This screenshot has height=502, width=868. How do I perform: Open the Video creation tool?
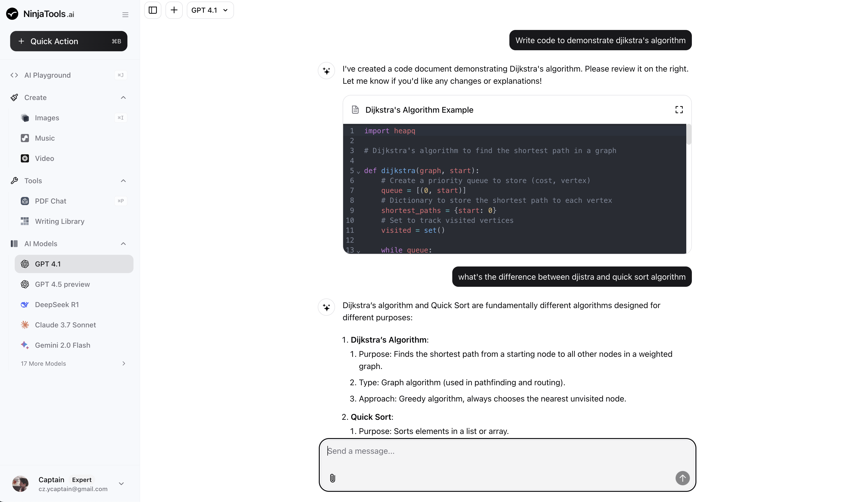[44, 158]
